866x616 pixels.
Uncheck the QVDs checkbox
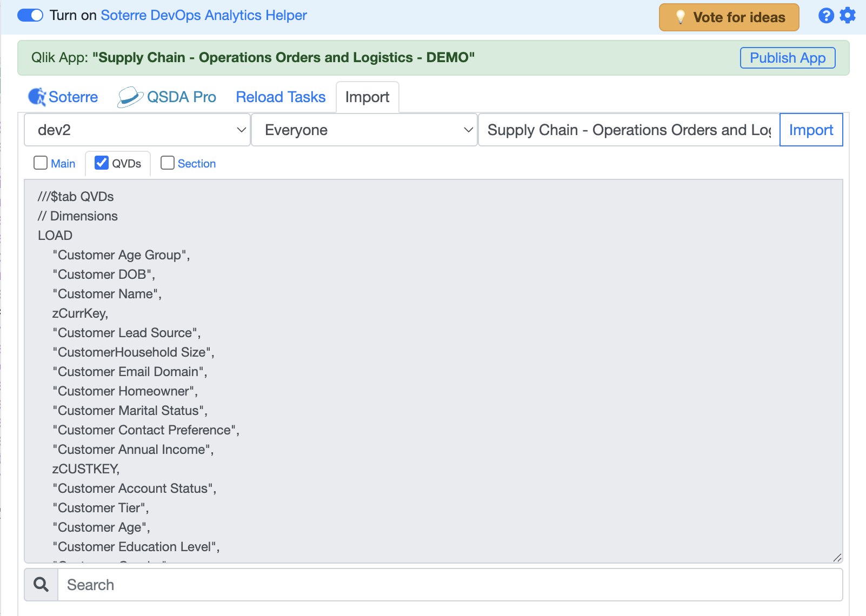(x=102, y=163)
